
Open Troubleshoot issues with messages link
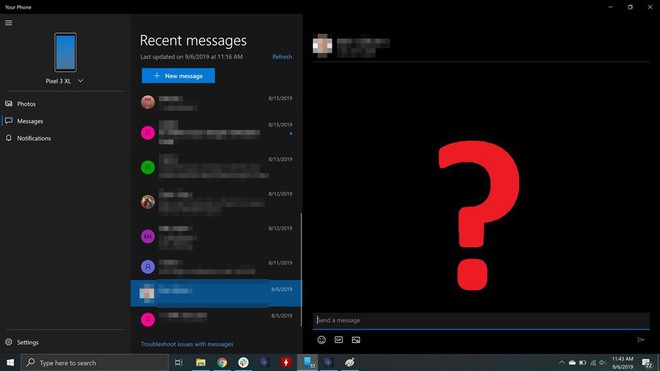click(187, 344)
